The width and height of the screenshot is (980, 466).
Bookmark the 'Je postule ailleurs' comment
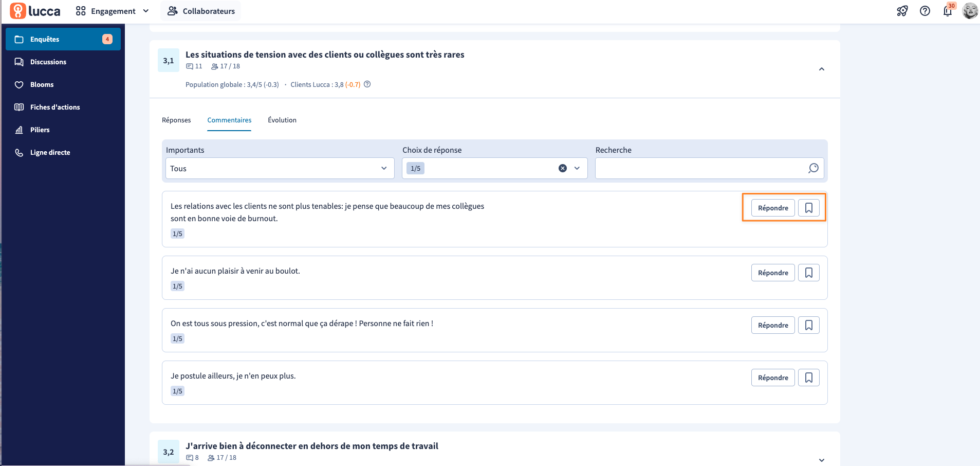tap(809, 378)
